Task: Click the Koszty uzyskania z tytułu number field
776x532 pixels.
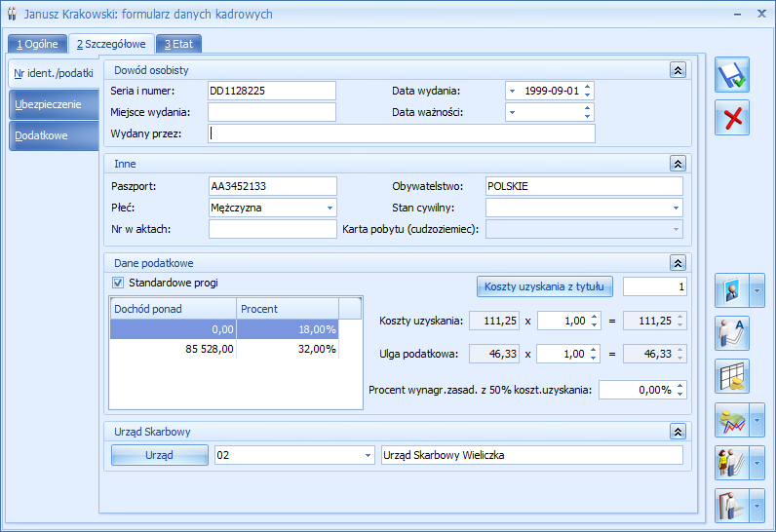Action: (655, 286)
